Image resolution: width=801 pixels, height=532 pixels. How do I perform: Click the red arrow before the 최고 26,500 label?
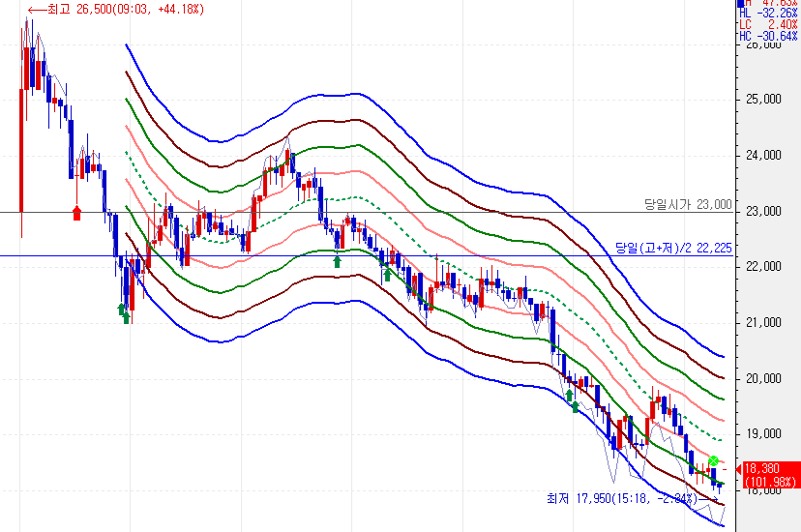(36, 9)
